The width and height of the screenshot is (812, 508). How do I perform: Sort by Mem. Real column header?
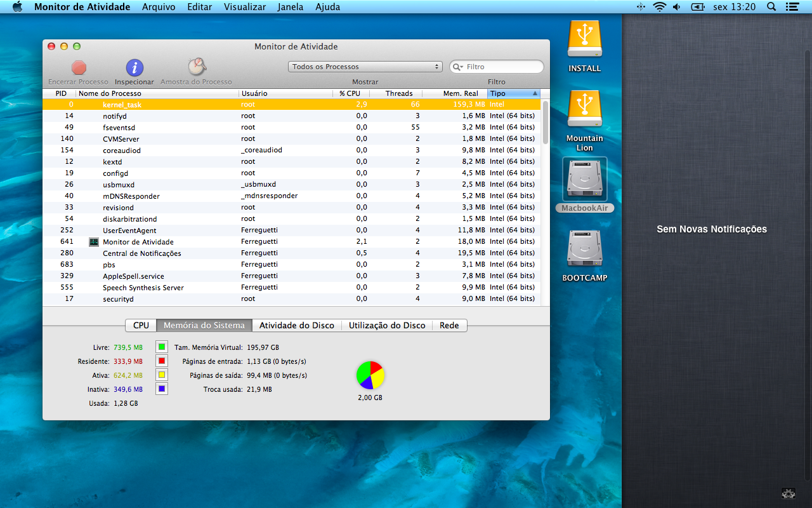(455, 93)
